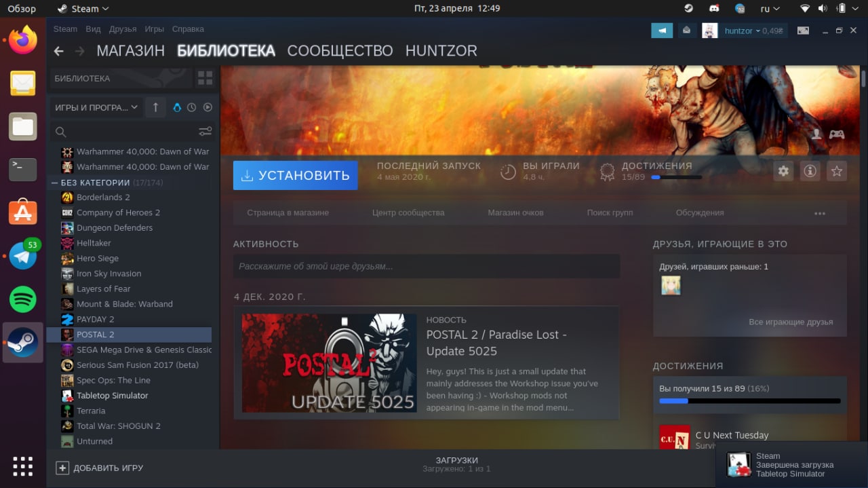Click ДОБАВИТЬ ИГРУ button

click(100, 468)
